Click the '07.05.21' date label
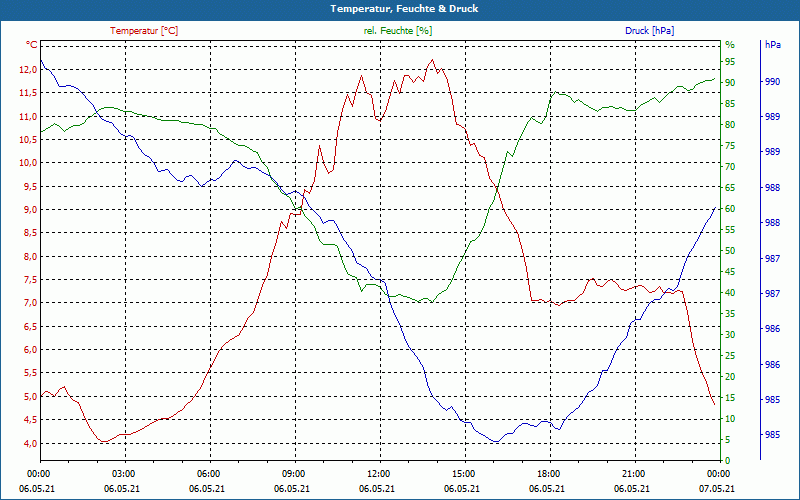The height and width of the screenshot is (500, 800). [717, 489]
